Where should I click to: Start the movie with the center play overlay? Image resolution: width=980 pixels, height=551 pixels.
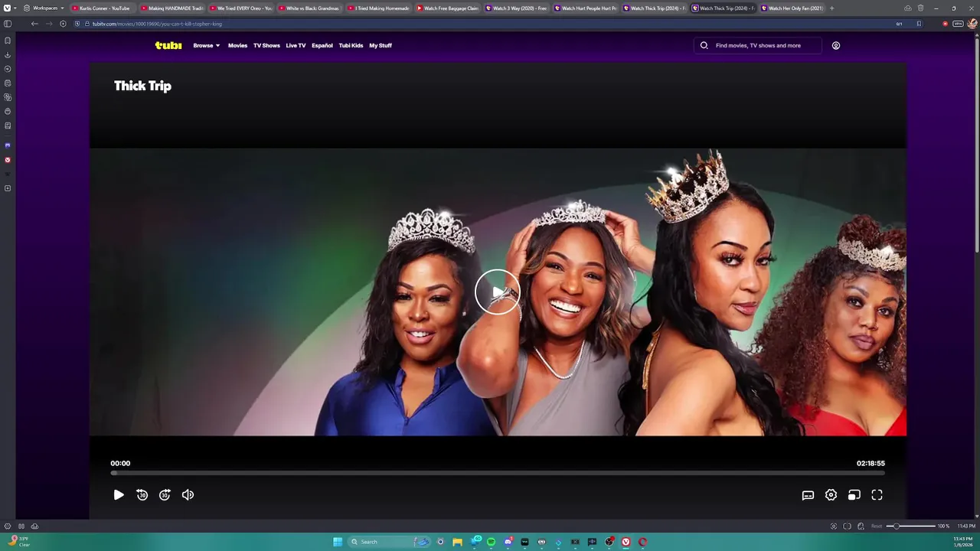498,292
